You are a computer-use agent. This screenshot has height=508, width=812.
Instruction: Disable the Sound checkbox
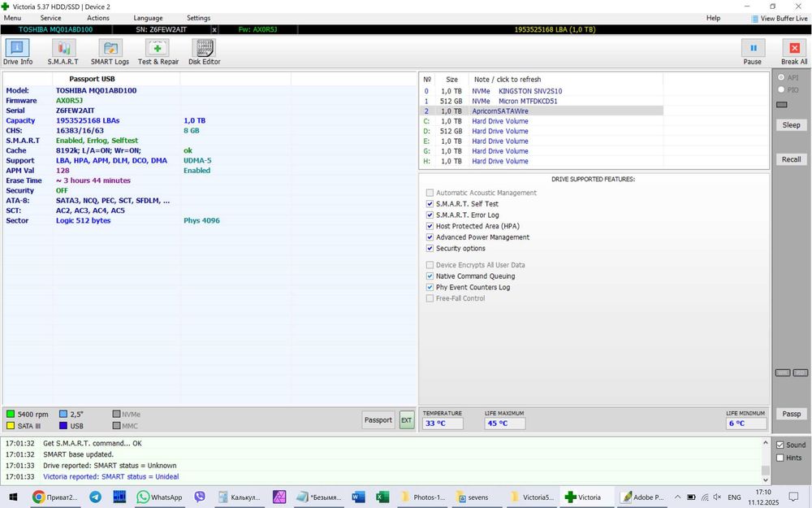[780, 445]
